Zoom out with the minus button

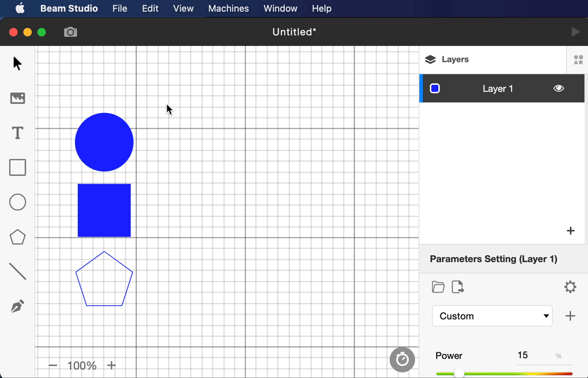coord(53,365)
